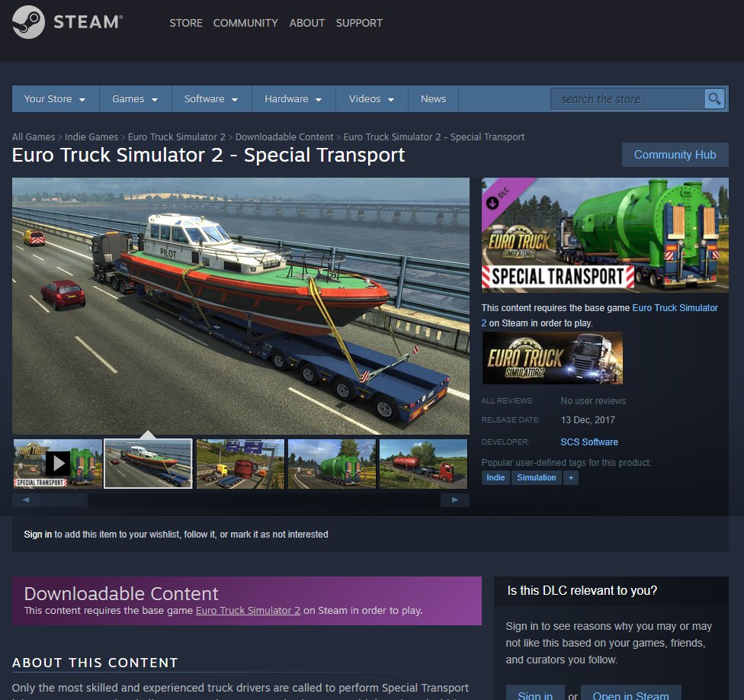Viewport: 744px width, 700px height.
Task: Click Sign in link for wishlist
Action: 37,535
